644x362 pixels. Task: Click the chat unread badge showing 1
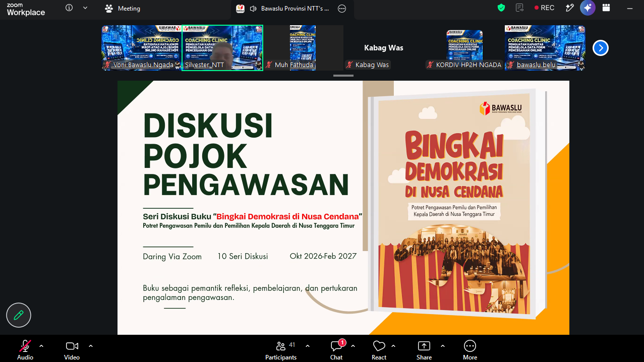(342, 343)
